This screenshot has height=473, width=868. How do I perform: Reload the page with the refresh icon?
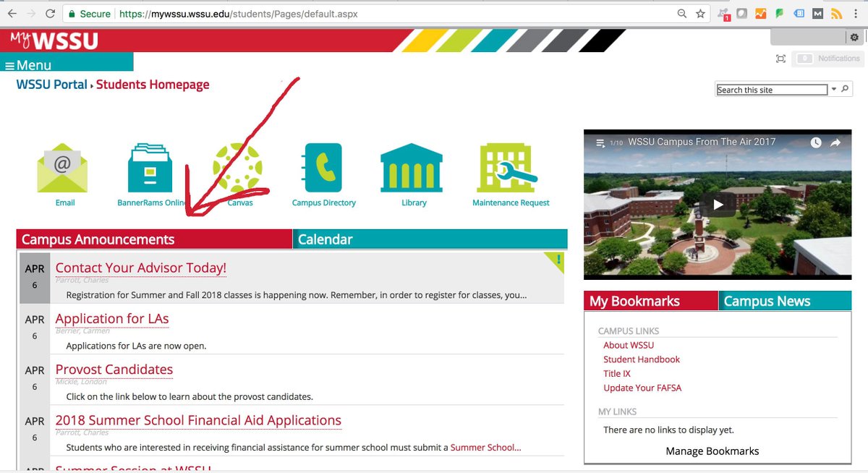(x=50, y=14)
